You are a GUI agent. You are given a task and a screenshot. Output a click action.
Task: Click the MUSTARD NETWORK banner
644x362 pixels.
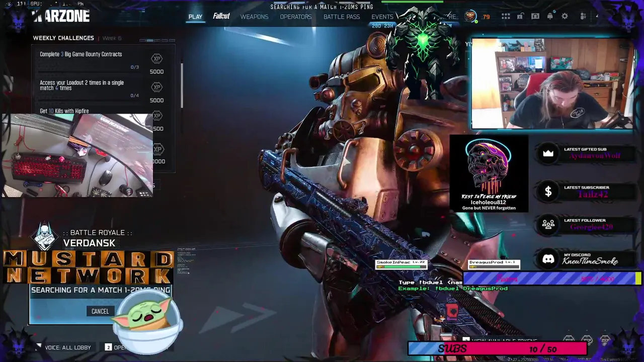coord(89,267)
